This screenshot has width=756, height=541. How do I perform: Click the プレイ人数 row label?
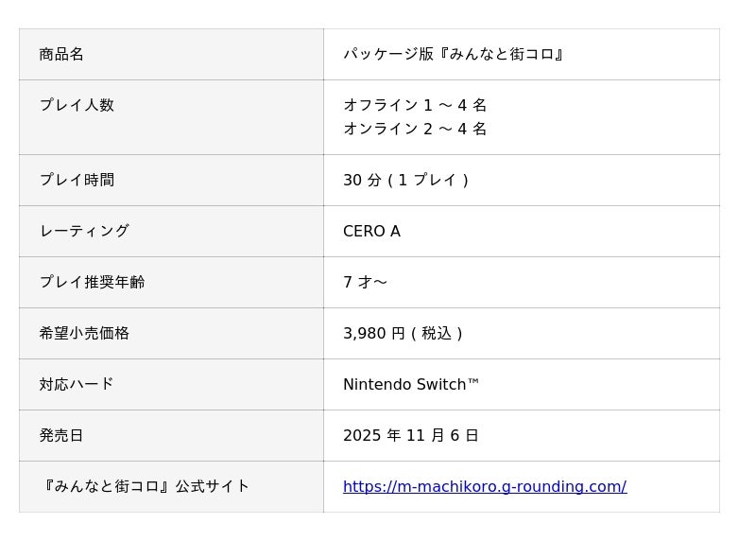click(77, 106)
